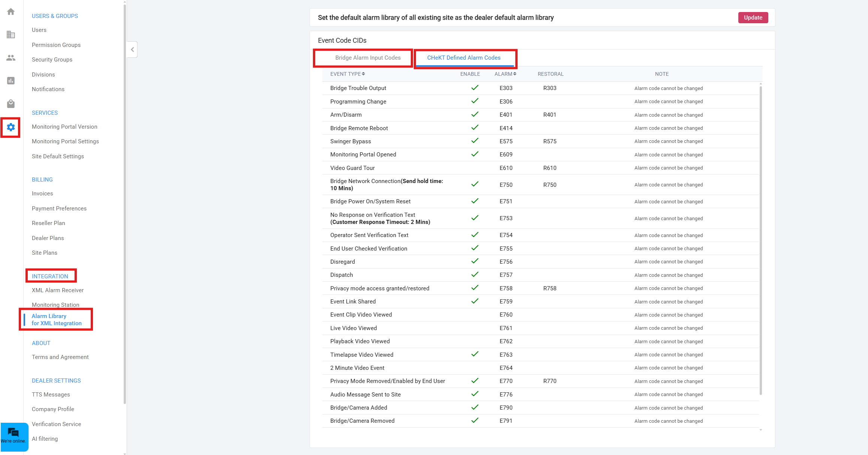Collapse the sidebar with chevron arrow
This screenshot has width=868, height=455.
click(x=132, y=50)
